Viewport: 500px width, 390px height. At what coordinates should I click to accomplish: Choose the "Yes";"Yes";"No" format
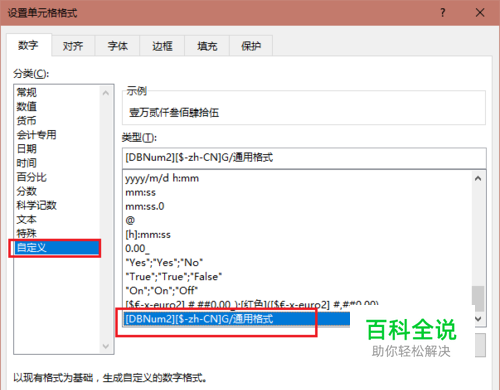coord(164,263)
